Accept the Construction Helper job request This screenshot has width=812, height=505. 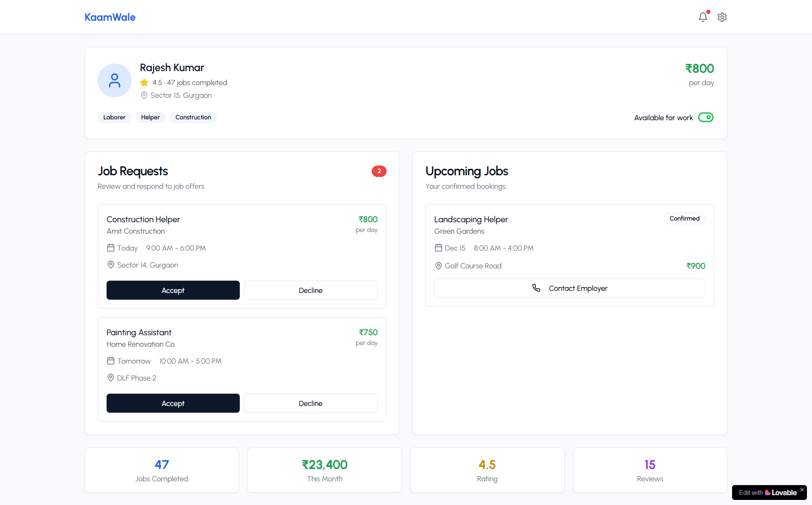click(x=173, y=290)
